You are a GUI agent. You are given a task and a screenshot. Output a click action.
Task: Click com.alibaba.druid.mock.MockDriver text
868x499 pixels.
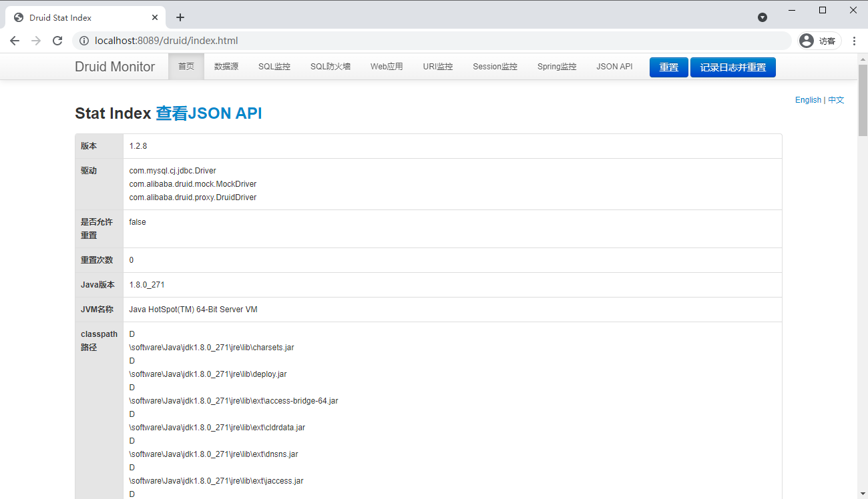[193, 184]
